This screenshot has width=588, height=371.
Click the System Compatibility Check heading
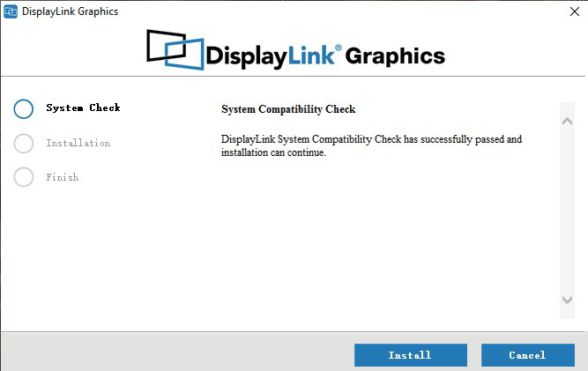[x=288, y=109]
